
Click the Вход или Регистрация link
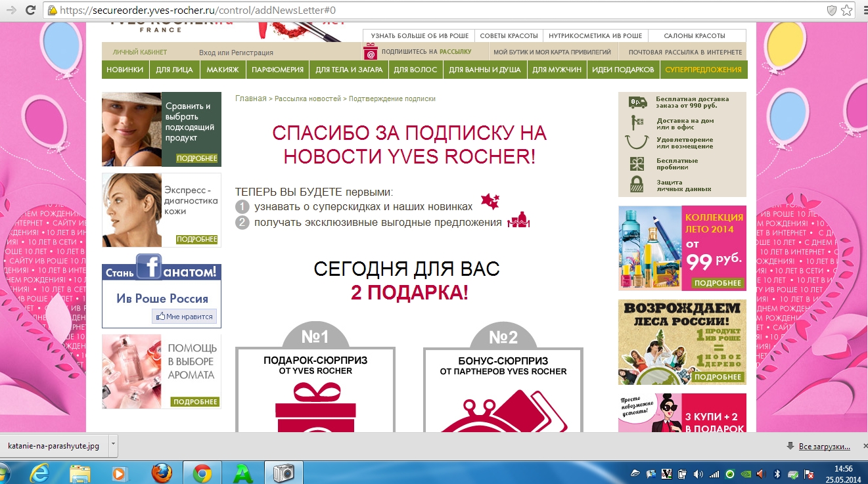(x=236, y=53)
